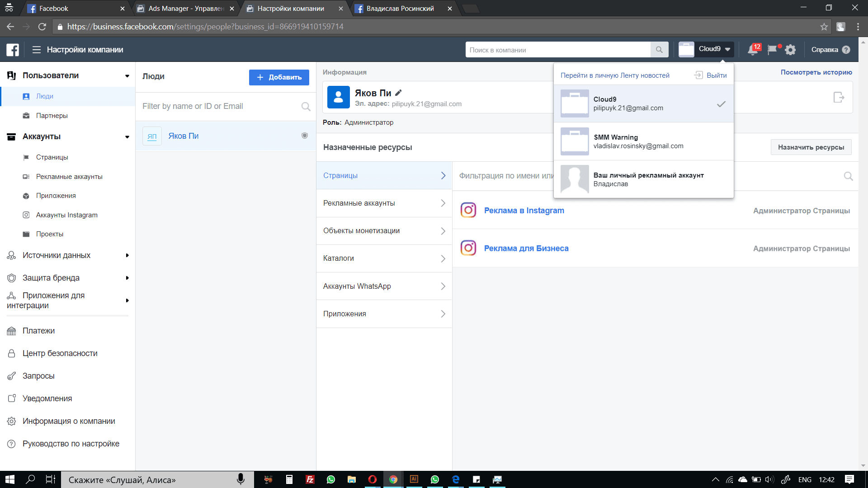Open Аккаунты Instagram in sidebar
This screenshot has width=868, height=488.
[68, 215]
